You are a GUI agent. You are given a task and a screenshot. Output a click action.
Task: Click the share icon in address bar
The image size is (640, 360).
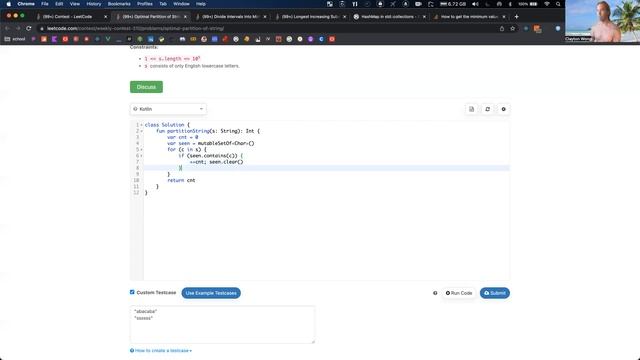coord(502,29)
